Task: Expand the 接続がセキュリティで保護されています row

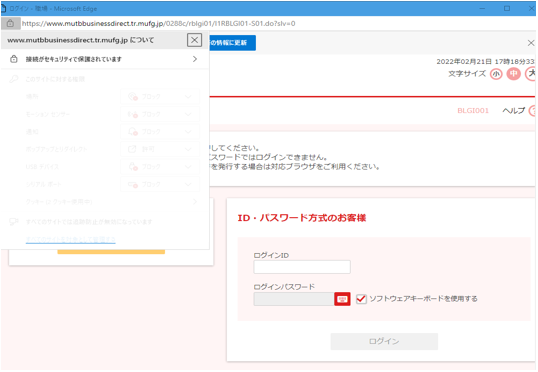Action: pyautogui.click(x=104, y=59)
